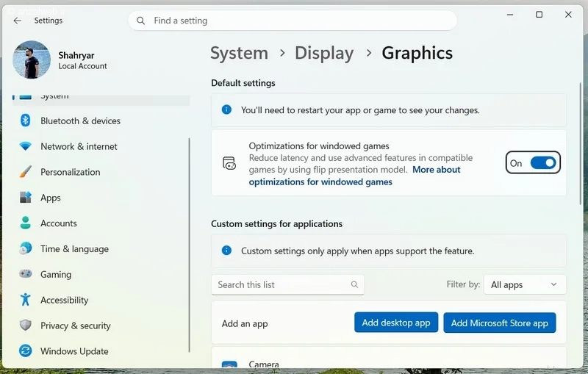Click the search magnifier in Find a setting
This screenshot has height=374, width=588.
(x=140, y=21)
